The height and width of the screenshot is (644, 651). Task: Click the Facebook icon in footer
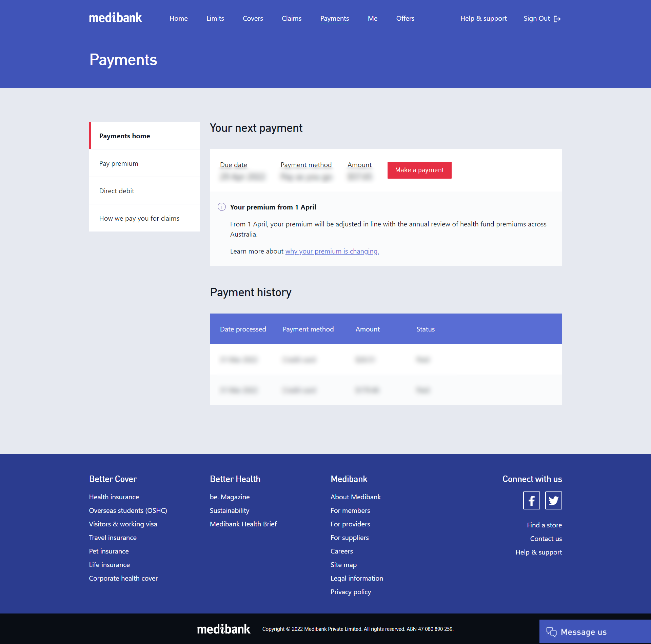click(532, 501)
